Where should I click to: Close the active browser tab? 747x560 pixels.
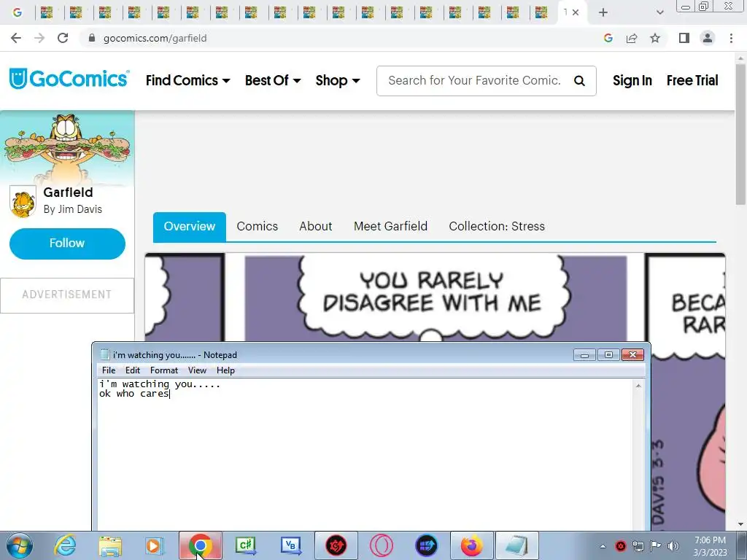tap(576, 12)
